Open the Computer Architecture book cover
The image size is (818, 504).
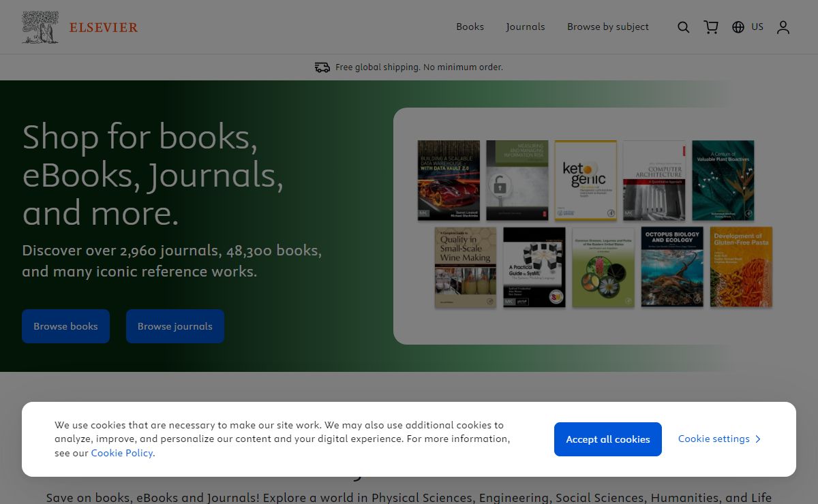click(654, 180)
